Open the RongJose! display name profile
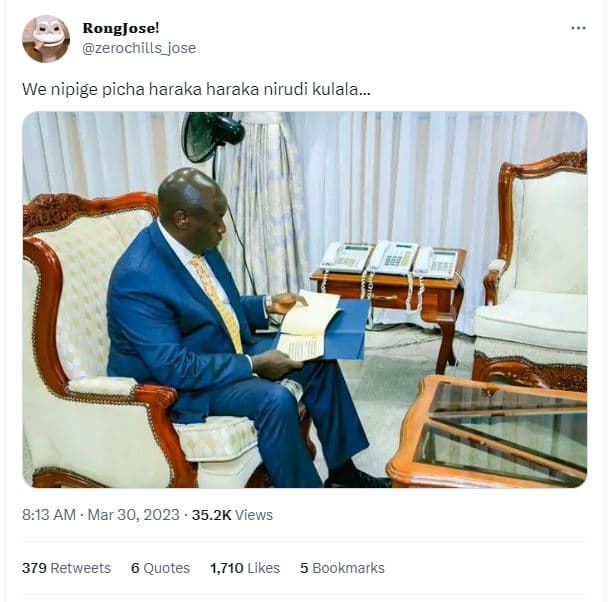Viewport: 611px width, 602px height. [x=121, y=28]
